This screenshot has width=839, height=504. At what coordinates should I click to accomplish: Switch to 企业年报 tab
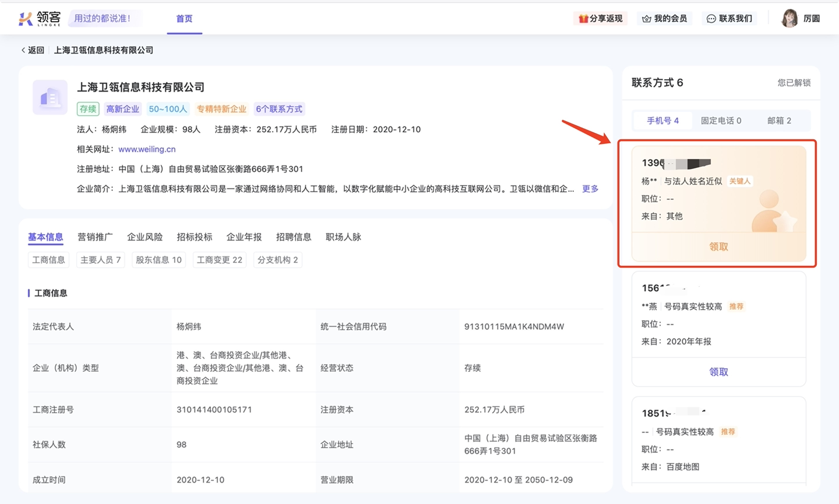click(244, 237)
